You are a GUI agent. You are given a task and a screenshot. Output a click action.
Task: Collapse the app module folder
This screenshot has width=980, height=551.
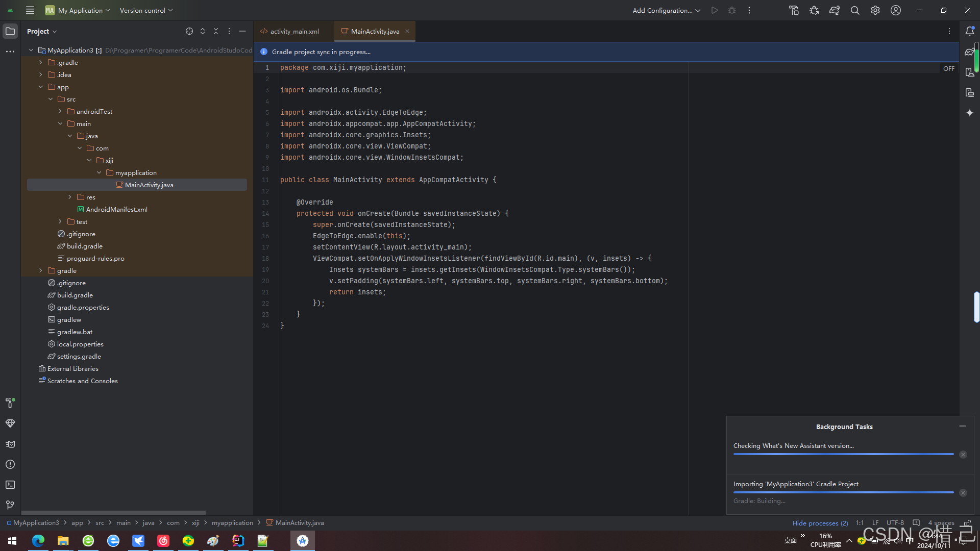pos(41,87)
